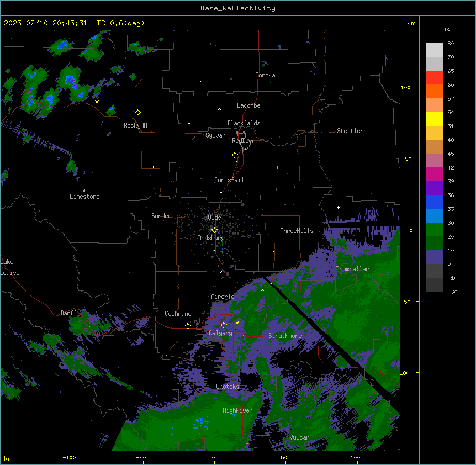Click the yellow diamond marker between Olds and Didsbury
The image size is (476, 465).
click(x=214, y=230)
